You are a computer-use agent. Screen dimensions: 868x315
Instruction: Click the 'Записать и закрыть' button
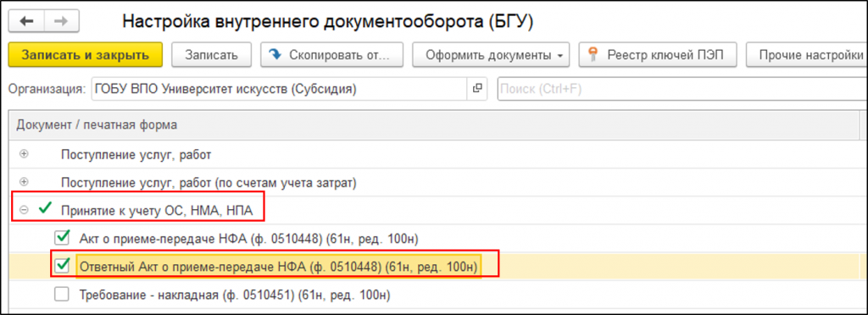tap(86, 55)
